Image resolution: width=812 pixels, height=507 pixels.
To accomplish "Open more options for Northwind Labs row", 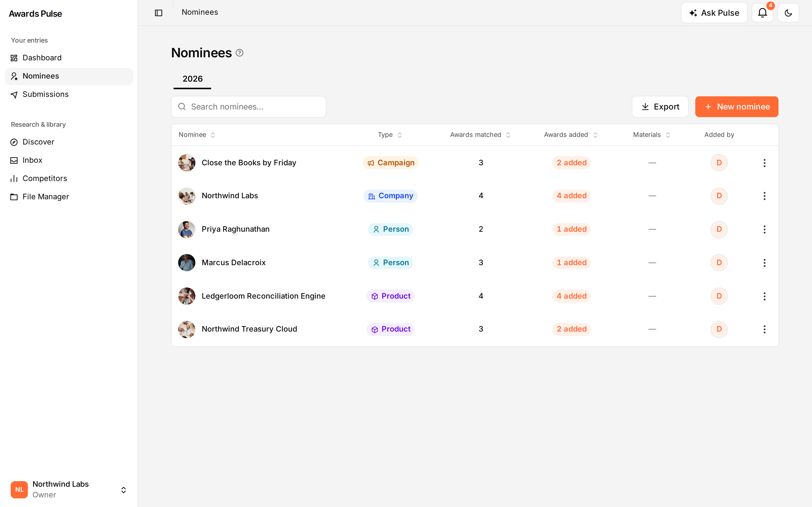I will 764,196.
